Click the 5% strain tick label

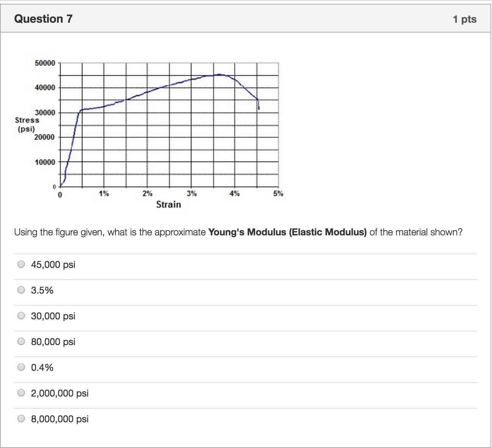click(x=278, y=193)
